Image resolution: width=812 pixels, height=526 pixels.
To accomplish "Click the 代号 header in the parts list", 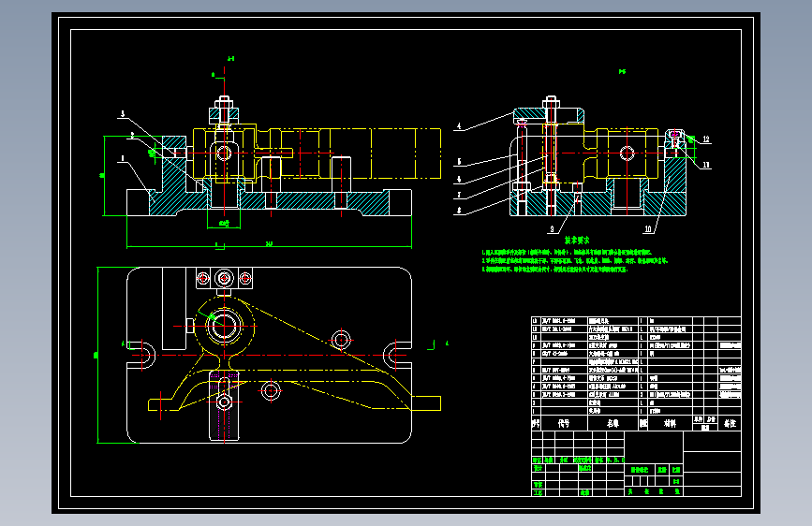I will coord(564,423).
